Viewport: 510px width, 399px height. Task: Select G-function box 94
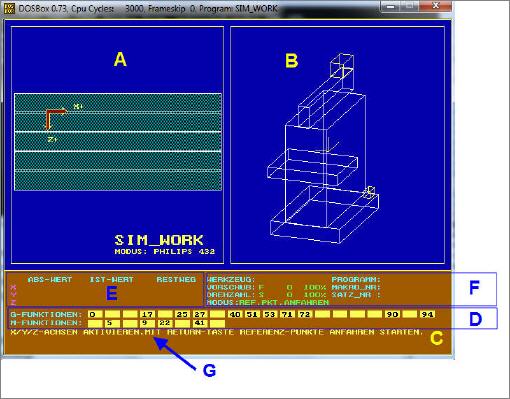coord(427,314)
